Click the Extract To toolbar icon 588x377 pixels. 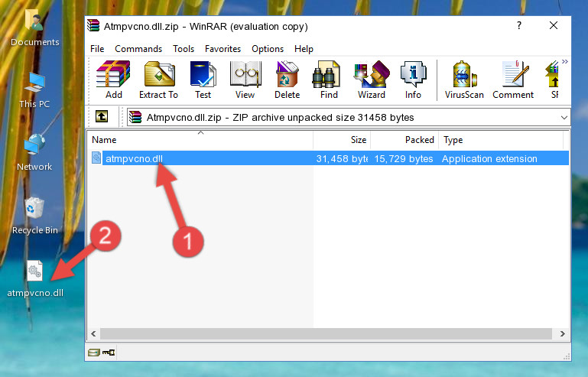click(x=158, y=80)
